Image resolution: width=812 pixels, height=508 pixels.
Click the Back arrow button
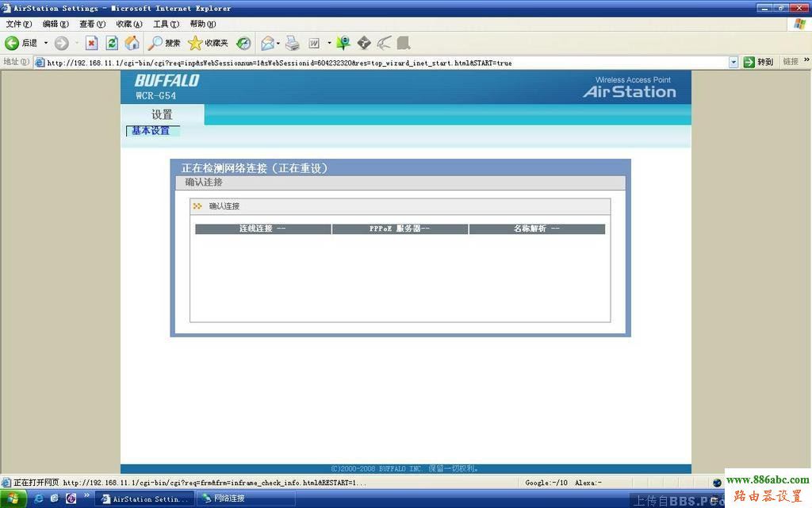pyautogui.click(x=13, y=43)
